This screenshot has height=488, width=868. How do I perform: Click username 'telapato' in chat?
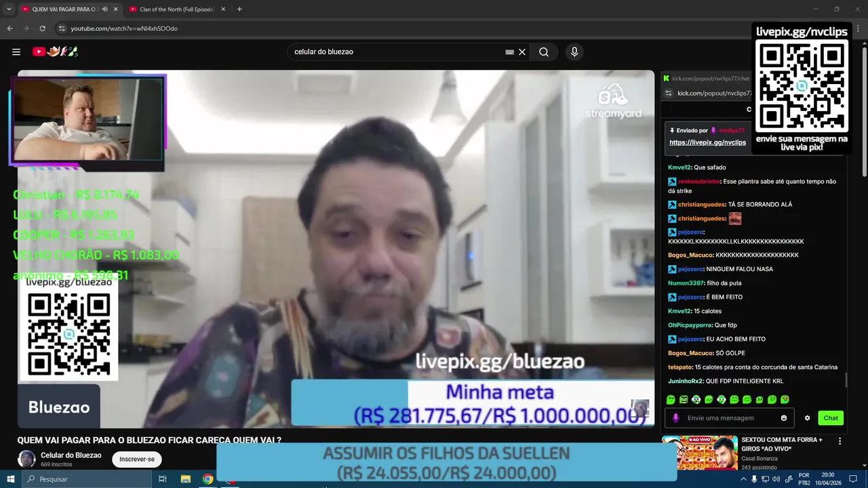click(680, 367)
